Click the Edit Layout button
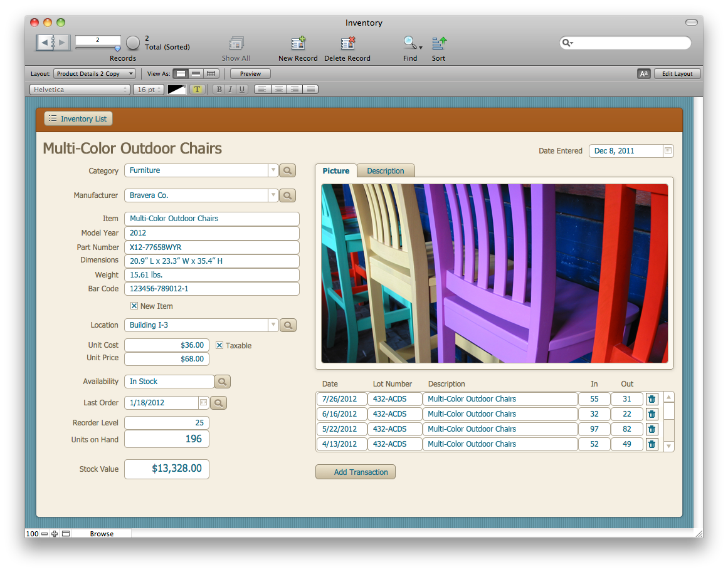 [677, 74]
